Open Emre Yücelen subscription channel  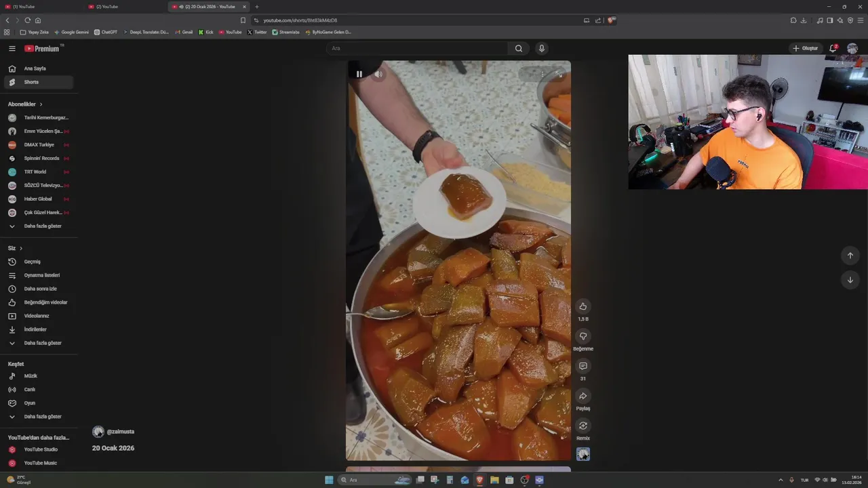39,131
